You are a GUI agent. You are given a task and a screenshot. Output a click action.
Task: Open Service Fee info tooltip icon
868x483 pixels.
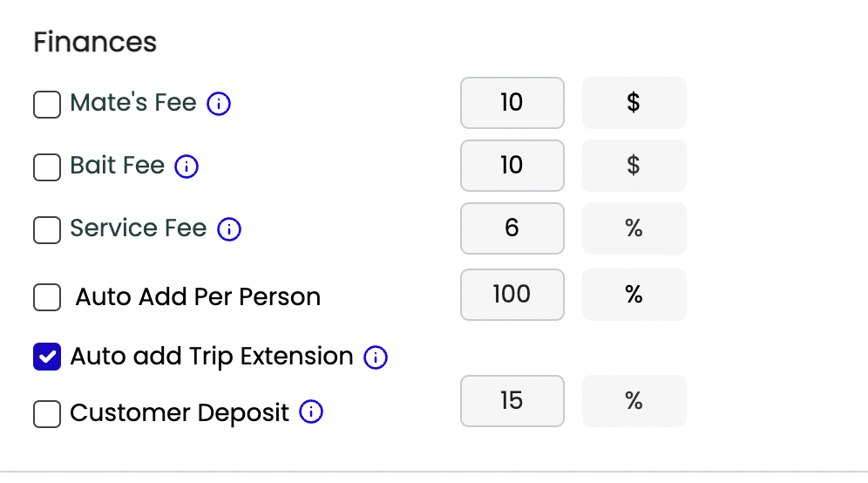point(228,229)
